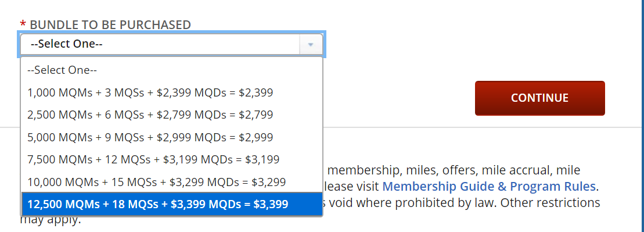Click the BUNDLE TO BE PURCHASED label

point(110,24)
